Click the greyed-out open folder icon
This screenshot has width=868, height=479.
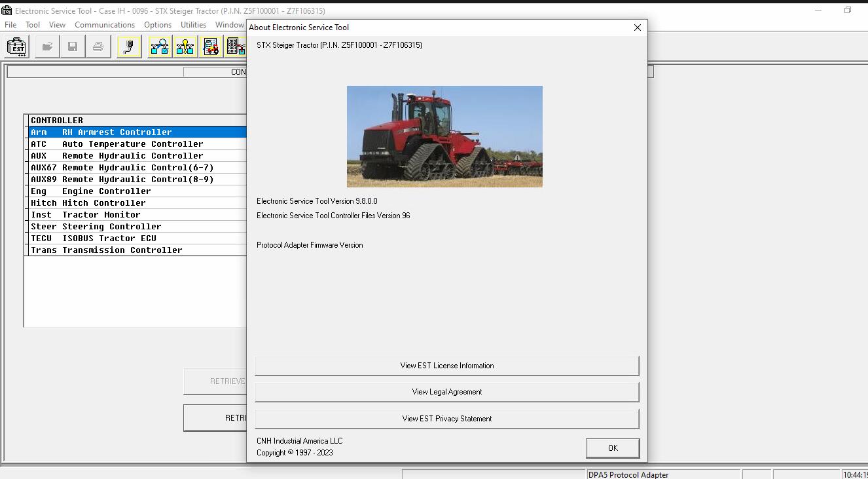[x=47, y=47]
